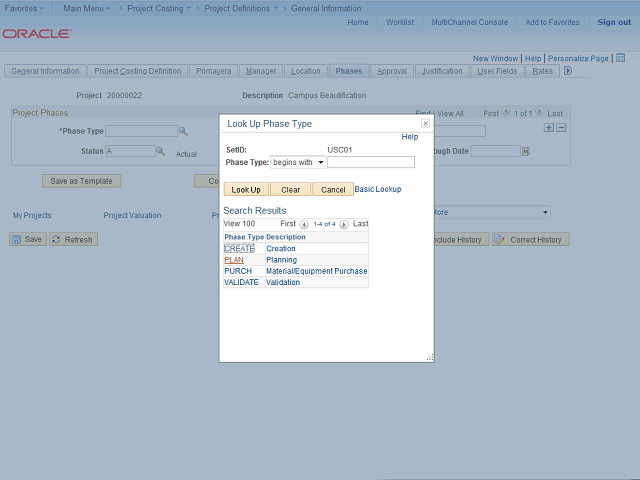Click Through Date input field
This screenshot has height=480, width=640.
(x=496, y=151)
